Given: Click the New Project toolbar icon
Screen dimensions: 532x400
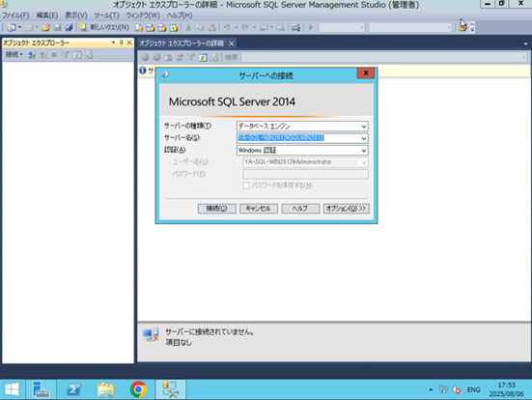Looking at the screenshot, I should tap(11, 27).
